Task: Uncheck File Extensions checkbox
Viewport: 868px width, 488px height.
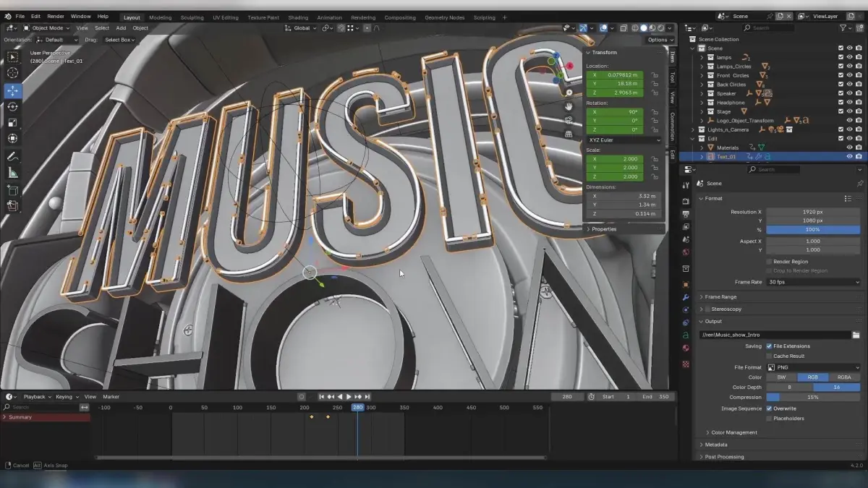Action: (x=769, y=346)
